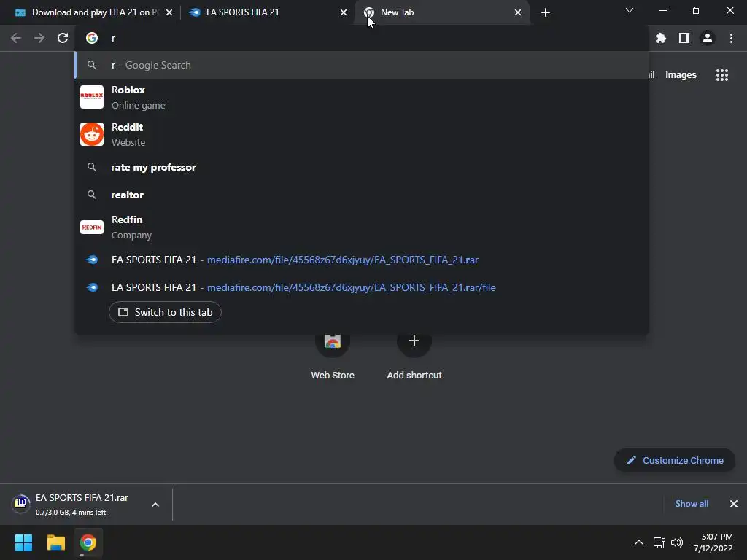747x560 pixels.
Task: Open File Explorer from the taskbar
Action: [x=55, y=542]
